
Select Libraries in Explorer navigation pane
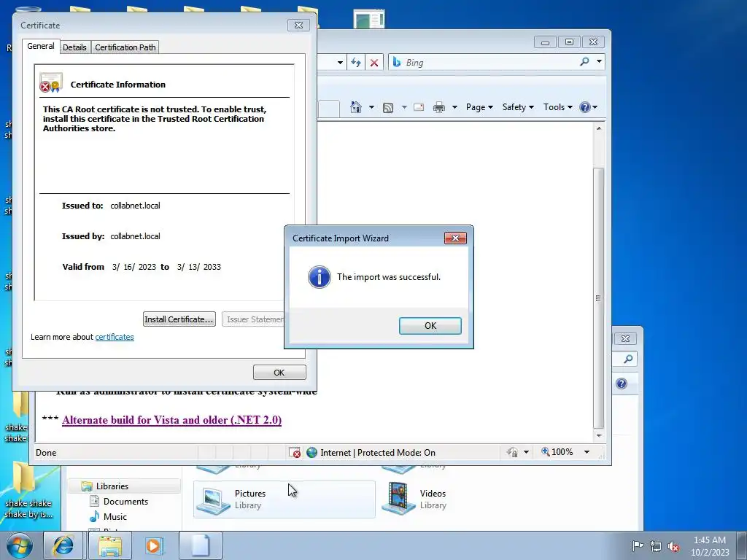[x=112, y=486]
